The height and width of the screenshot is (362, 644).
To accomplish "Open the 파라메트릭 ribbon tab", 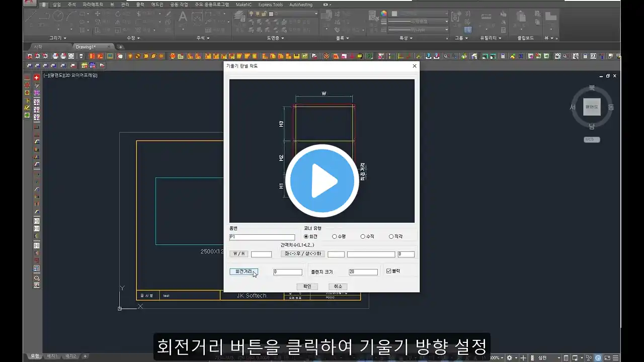I will click(93, 5).
